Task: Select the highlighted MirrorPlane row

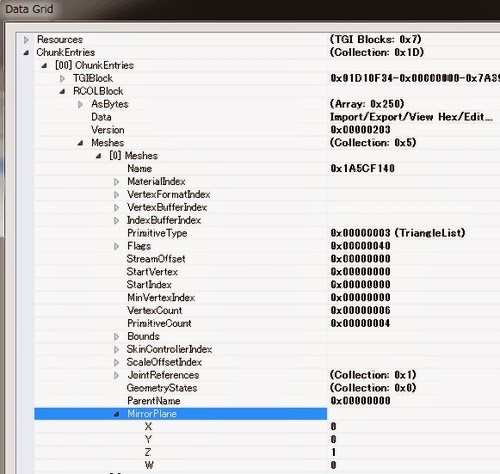Action: (180, 414)
